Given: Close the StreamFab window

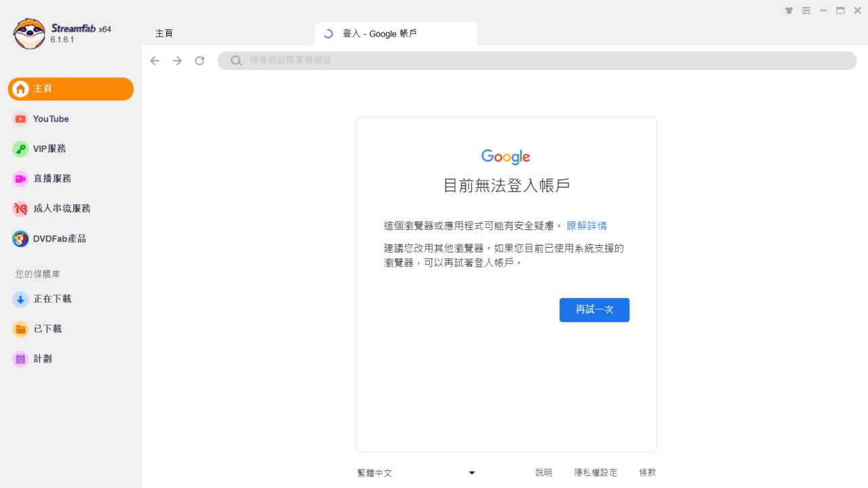Looking at the screenshot, I should (857, 10).
